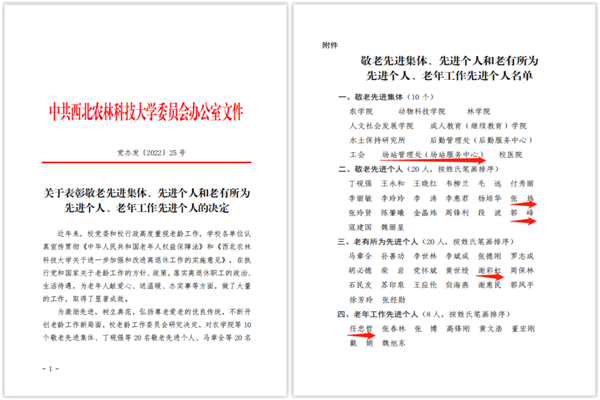Select the name 张德刚
This screenshot has height=400, width=600.
pos(489,256)
